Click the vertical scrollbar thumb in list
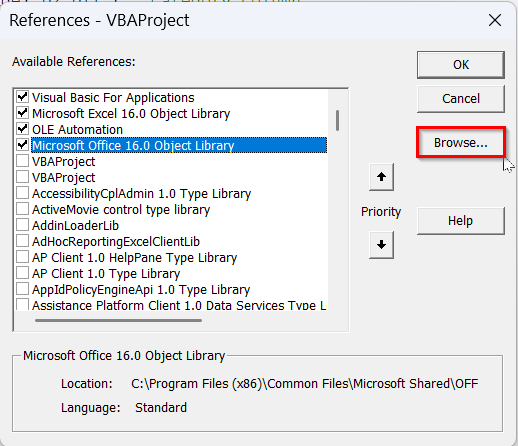This screenshot has width=518, height=446. click(x=337, y=120)
